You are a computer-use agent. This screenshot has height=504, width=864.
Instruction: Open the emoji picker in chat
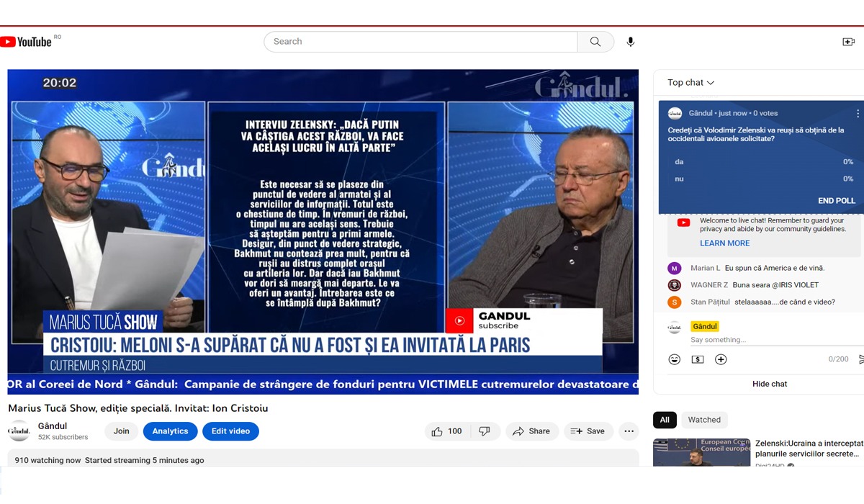tap(675, 359)
